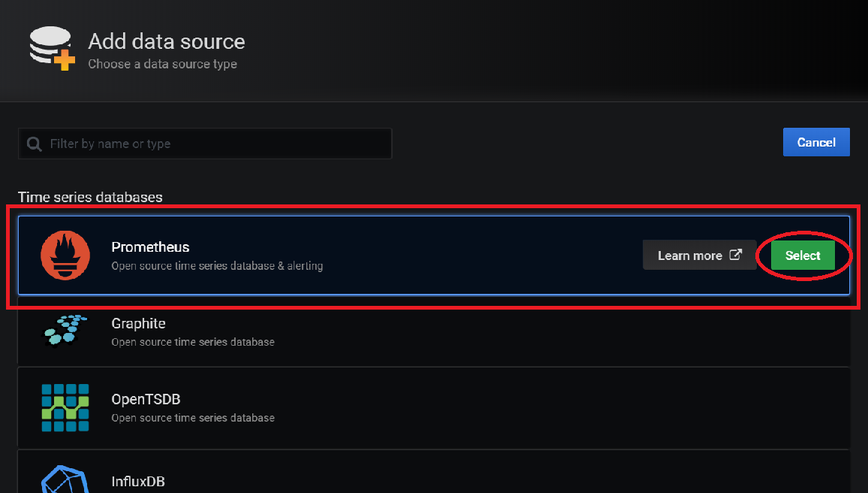Click description text under OpenTSDB
The image size is (868, 493).
[193, 418]
